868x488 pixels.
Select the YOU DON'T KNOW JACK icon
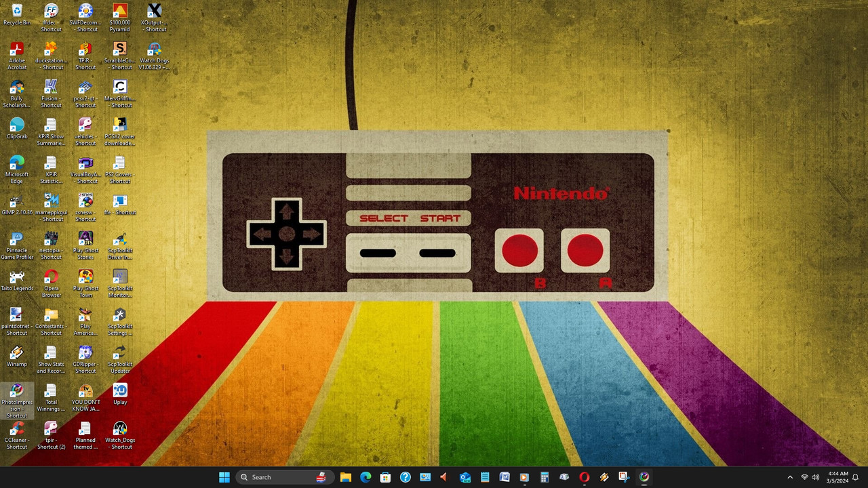click(85, 397)
